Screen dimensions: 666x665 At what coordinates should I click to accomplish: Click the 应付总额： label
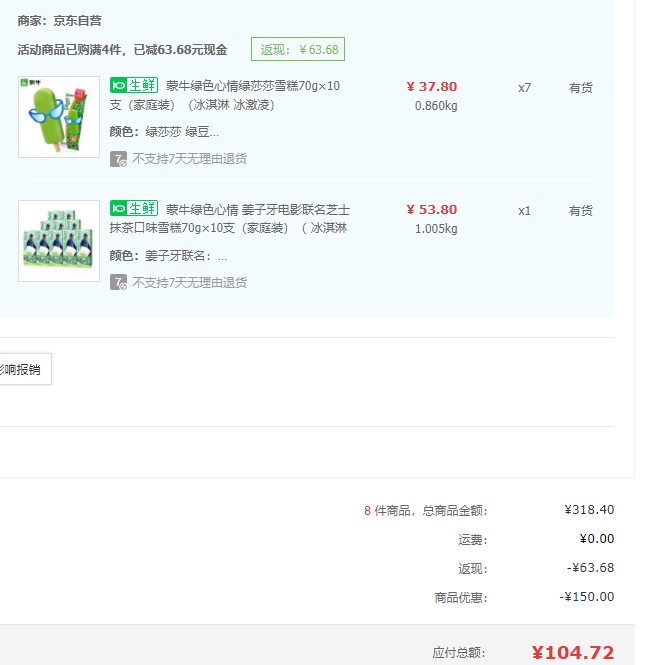(x=459, y=653)
